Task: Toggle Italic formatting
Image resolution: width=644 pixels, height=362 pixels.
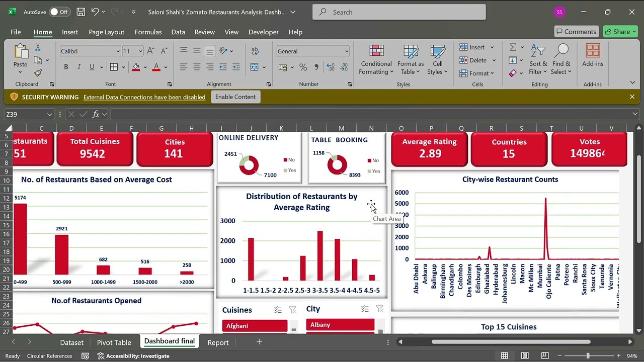Action: (78, 67)
